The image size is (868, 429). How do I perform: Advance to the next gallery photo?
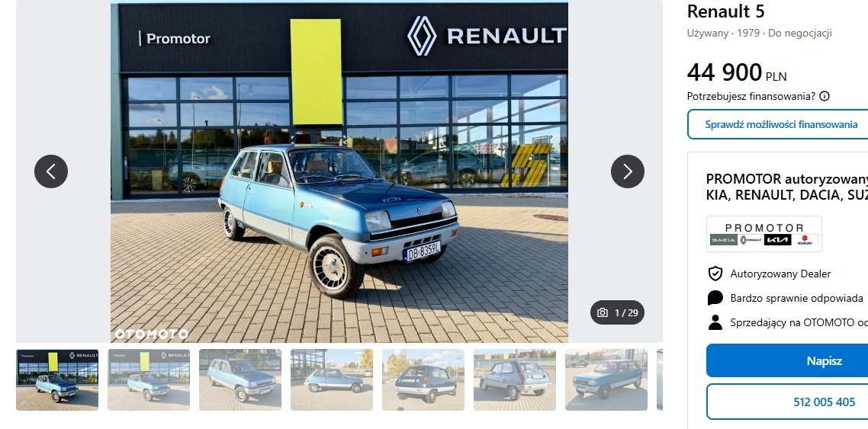[x=627, y=171]
